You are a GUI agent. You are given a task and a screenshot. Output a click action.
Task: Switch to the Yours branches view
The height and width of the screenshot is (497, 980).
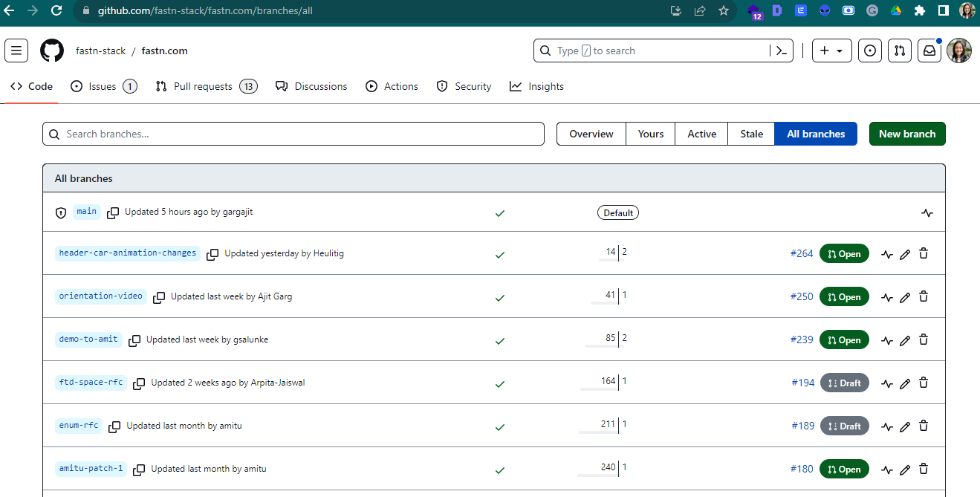click(x=651, y=134)
